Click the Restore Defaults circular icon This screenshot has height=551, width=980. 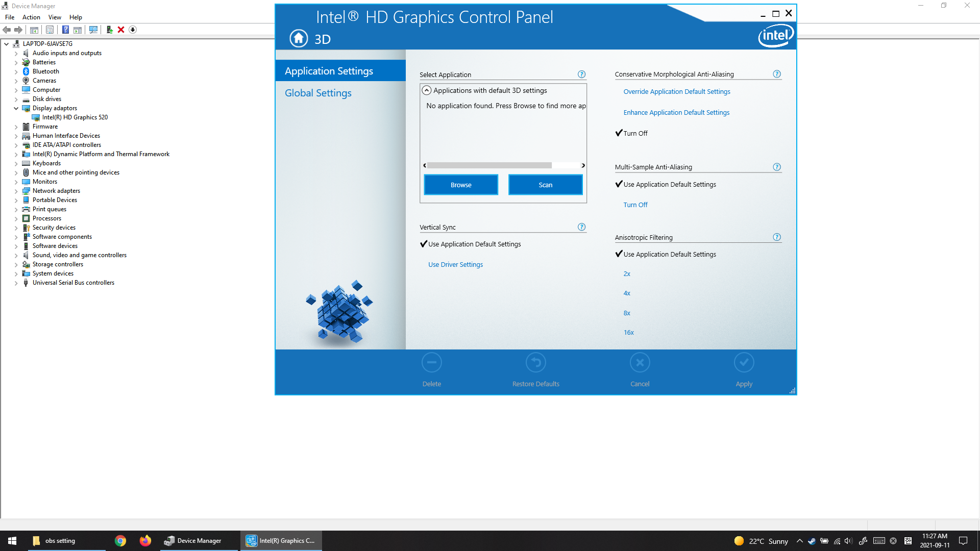point(535,363)
